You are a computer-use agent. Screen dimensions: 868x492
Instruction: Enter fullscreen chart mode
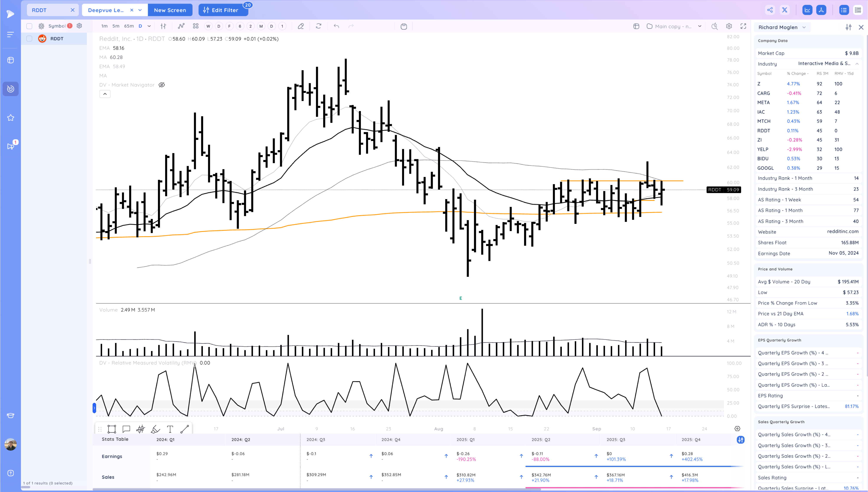point(743,26)
